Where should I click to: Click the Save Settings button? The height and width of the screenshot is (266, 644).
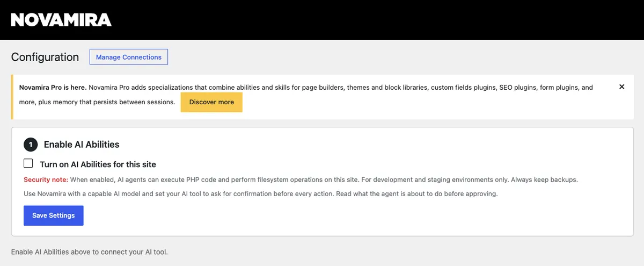tap(54, 215)
